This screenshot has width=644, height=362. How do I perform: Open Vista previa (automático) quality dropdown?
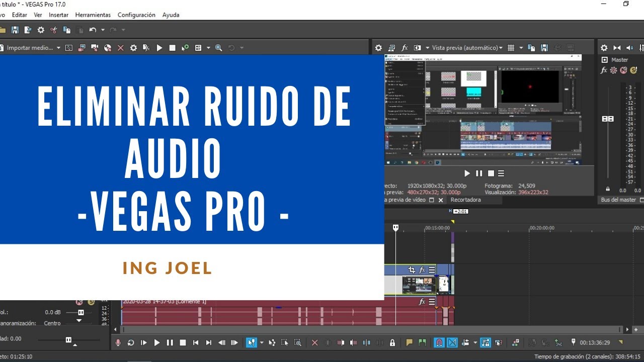[x=467, y=48]
